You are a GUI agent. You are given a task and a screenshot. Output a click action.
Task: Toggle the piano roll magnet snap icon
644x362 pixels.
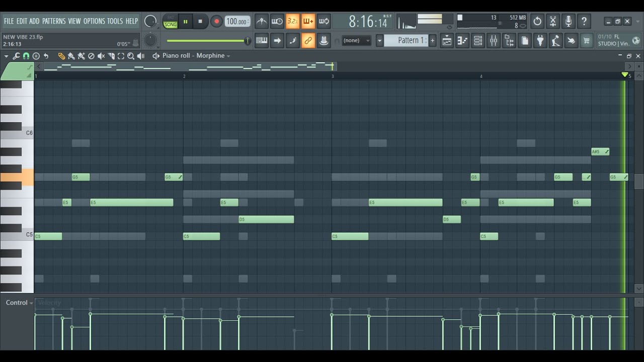click(26, 56)
